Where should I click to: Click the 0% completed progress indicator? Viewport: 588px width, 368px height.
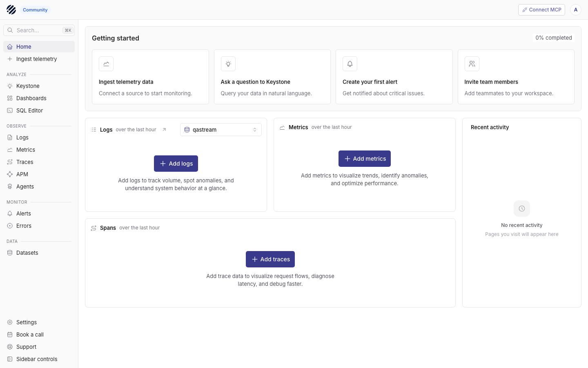pos(554,38)
